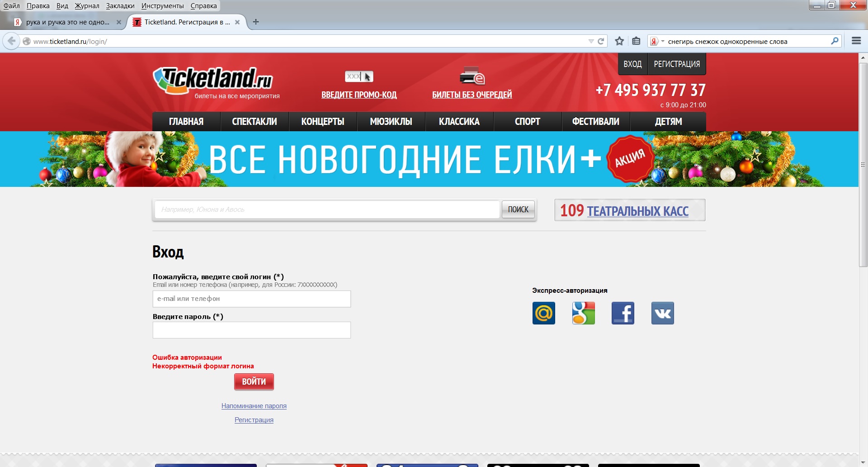Screen dimensions: 868x467
Task: Open the Регистрация link below login
Action: point(254,420)
